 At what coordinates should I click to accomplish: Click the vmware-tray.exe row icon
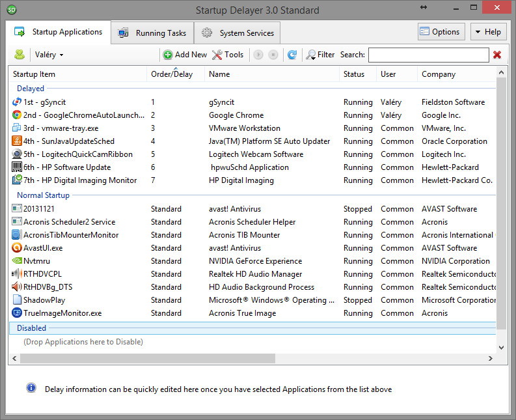(x=17, y=128)
